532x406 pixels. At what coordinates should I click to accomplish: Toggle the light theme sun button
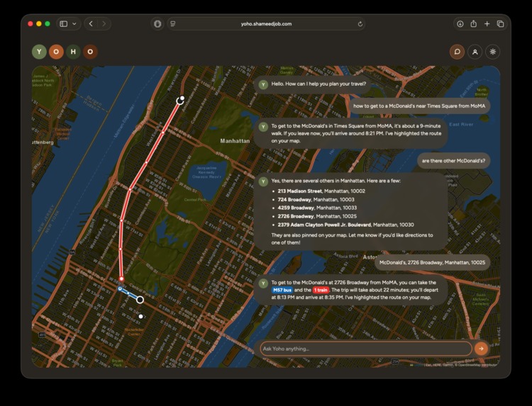click(493, 52)
